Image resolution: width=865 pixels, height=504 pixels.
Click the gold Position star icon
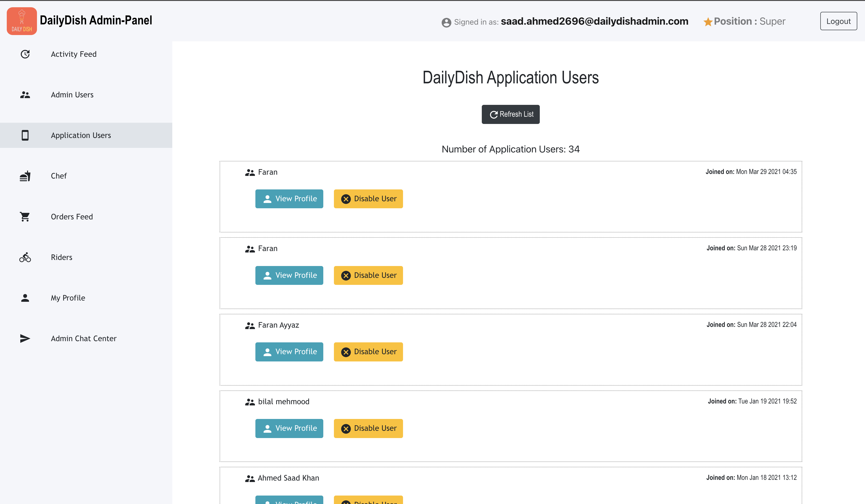[708, 22]
